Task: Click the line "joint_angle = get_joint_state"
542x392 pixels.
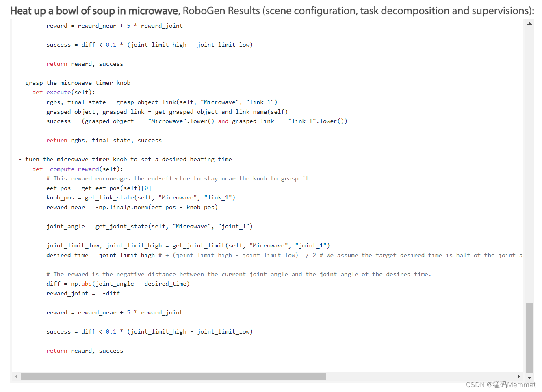Action: click(x=150, y=226)
